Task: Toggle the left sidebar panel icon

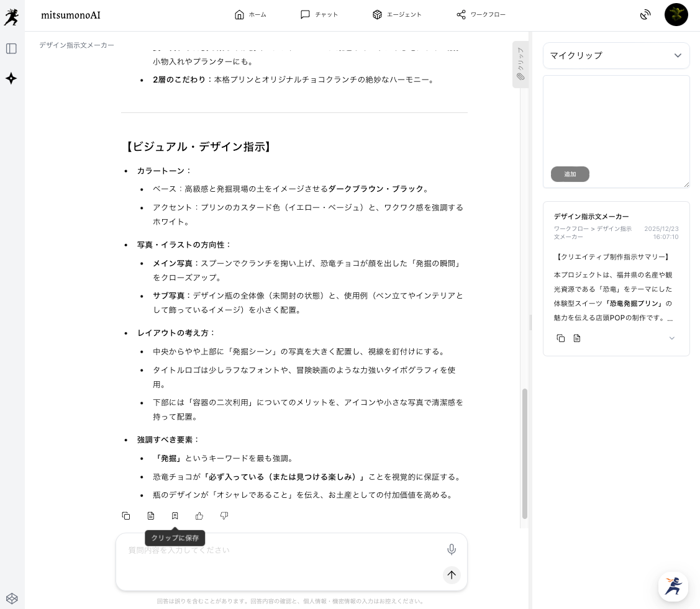Action: pyautogui.click(x=11, y=48)
